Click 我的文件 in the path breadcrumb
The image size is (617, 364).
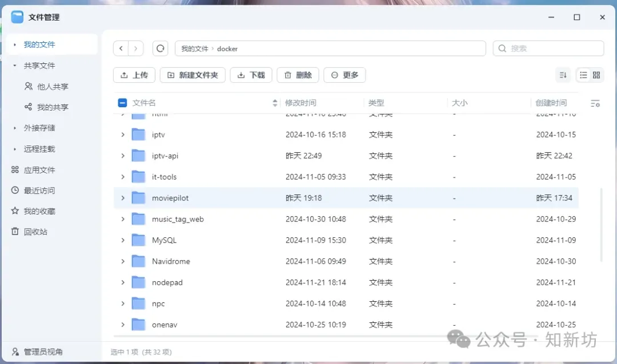[195, 48]
